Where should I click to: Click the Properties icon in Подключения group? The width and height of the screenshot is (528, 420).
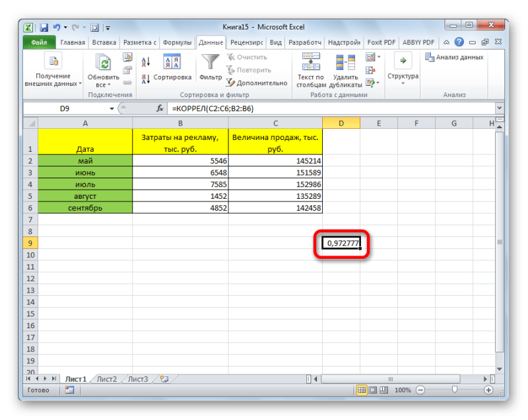pyautogui.click(x=127, y=70)
